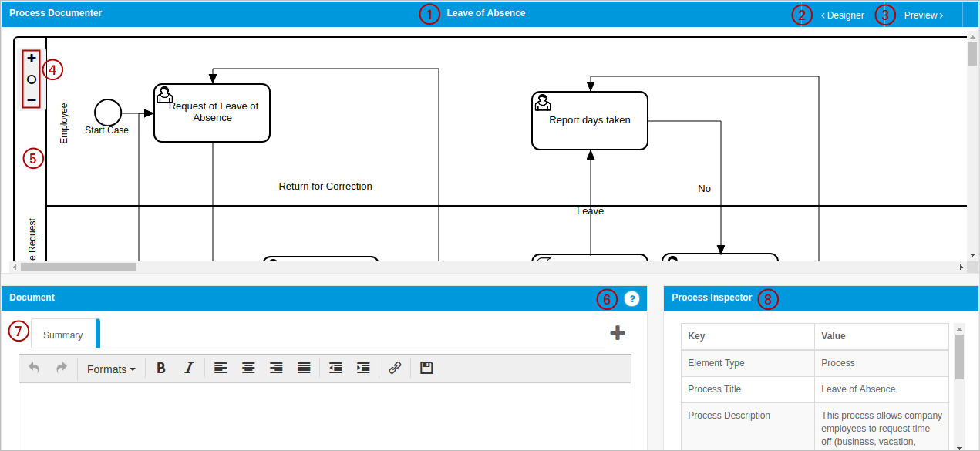980x451 pixels.
Task: Click the zoom in plus button
Action: 32,59
